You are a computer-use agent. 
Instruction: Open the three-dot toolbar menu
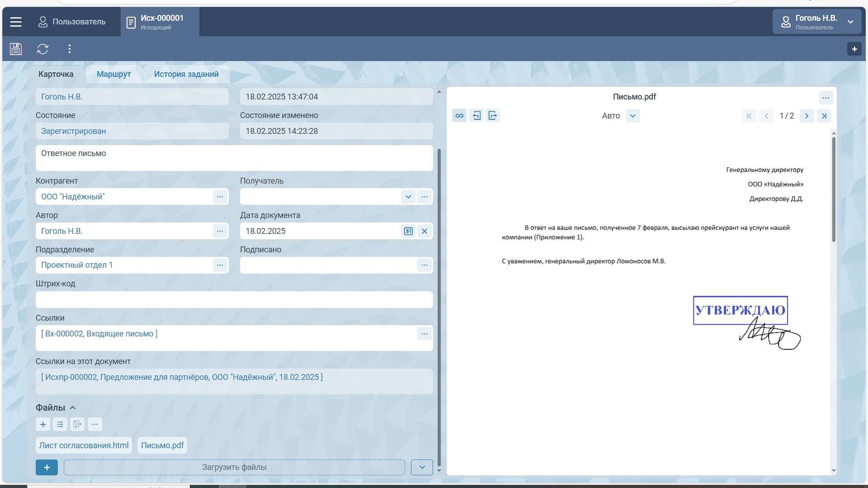[69, 49]
